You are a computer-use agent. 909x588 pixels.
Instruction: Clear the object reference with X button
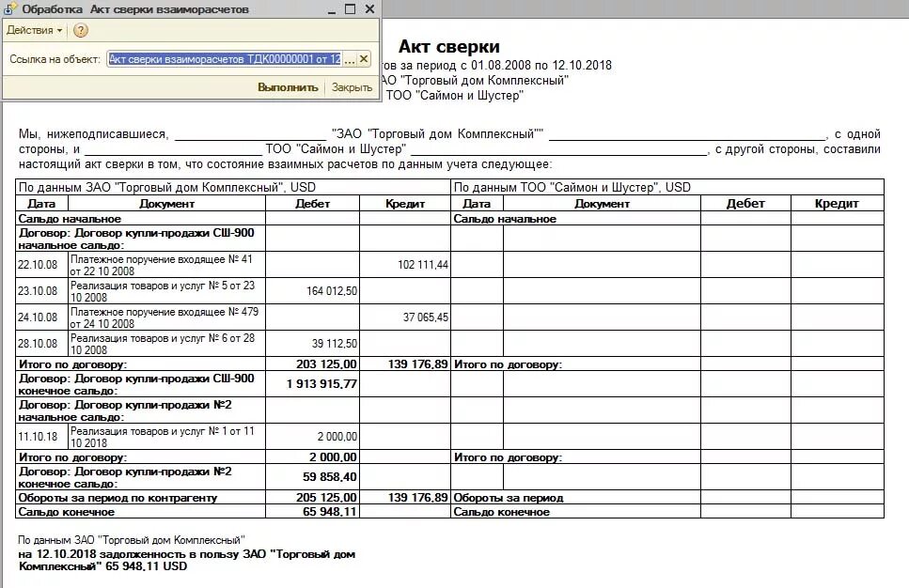click(364, 59)
